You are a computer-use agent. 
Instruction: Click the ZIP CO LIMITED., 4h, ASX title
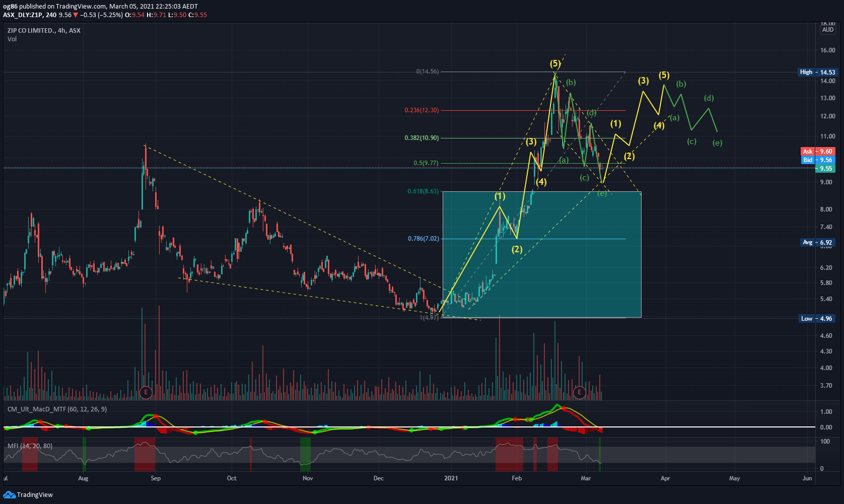pyautogui.click(x=44, y=30)
